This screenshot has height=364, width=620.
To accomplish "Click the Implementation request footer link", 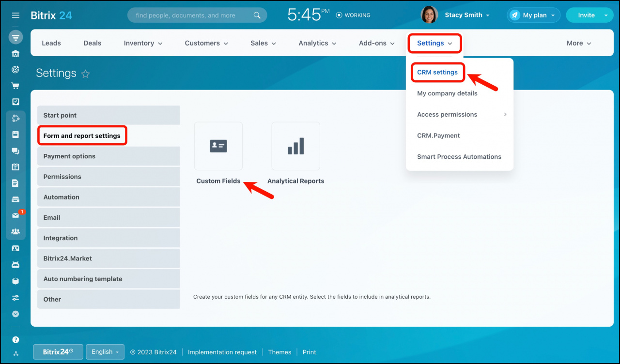I will click(222, 352).
